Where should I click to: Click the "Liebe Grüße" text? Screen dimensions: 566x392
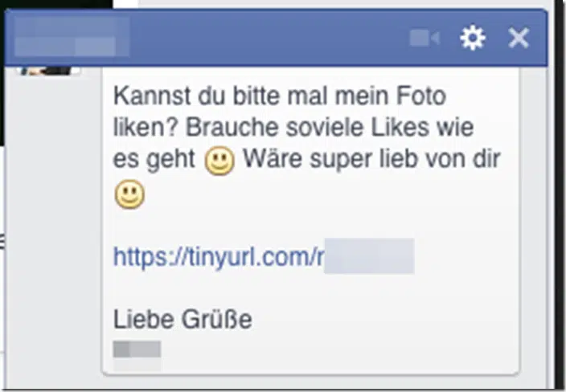coord(183,319)
